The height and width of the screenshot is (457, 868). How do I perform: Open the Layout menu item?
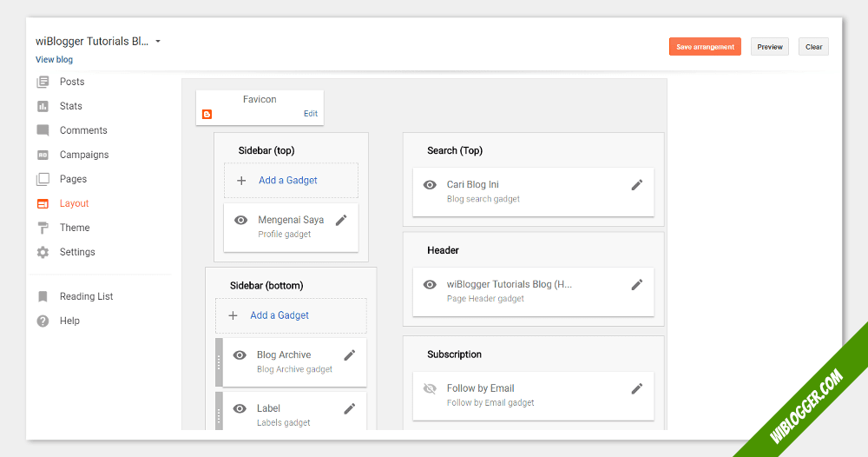click(74, 203)
